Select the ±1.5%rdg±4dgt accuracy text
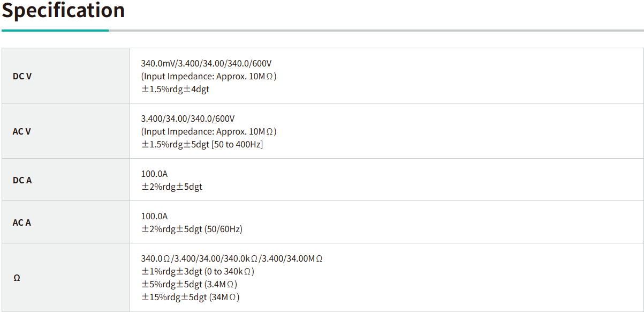This screenshot has width=644, height=312. coord(175,89)
